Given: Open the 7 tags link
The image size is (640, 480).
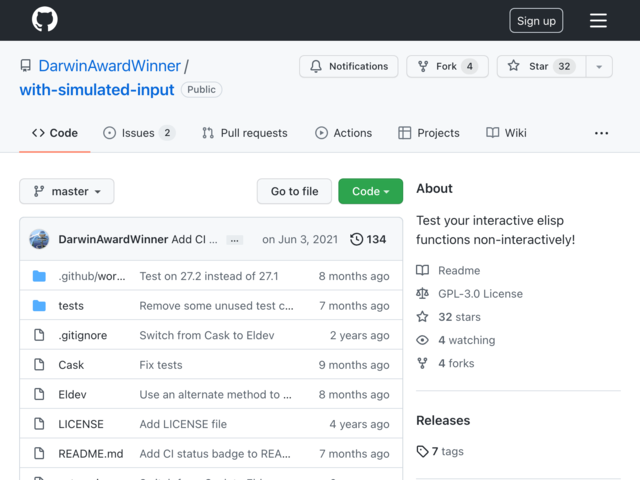Looking at the screenshot, I should (x=440, y=451).
